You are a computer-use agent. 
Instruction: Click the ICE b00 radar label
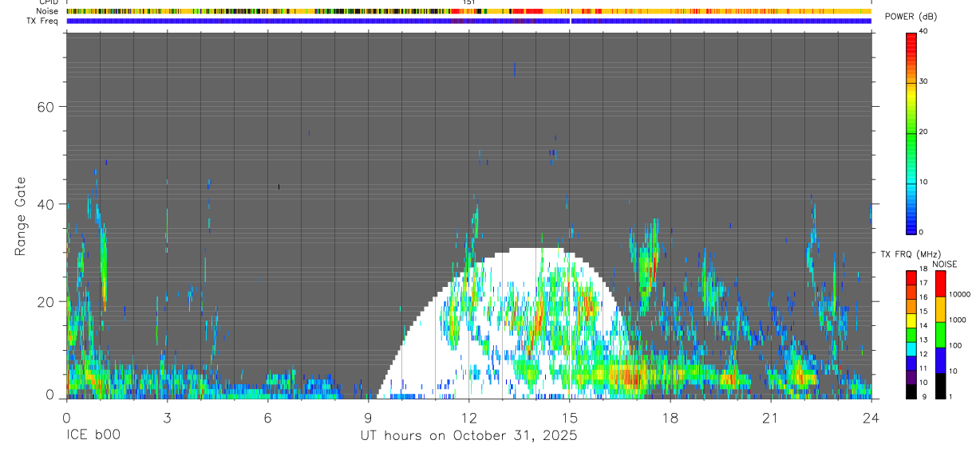click(93, 436)
